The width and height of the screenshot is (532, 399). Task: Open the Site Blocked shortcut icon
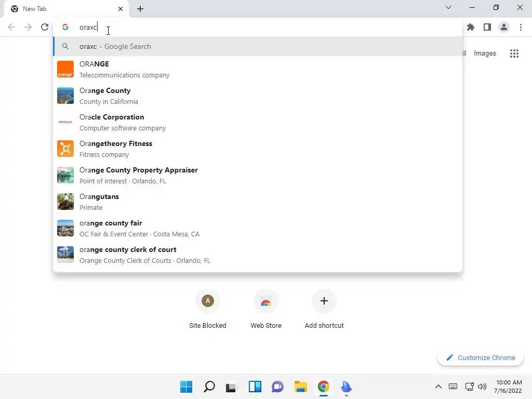pos(208,301)
